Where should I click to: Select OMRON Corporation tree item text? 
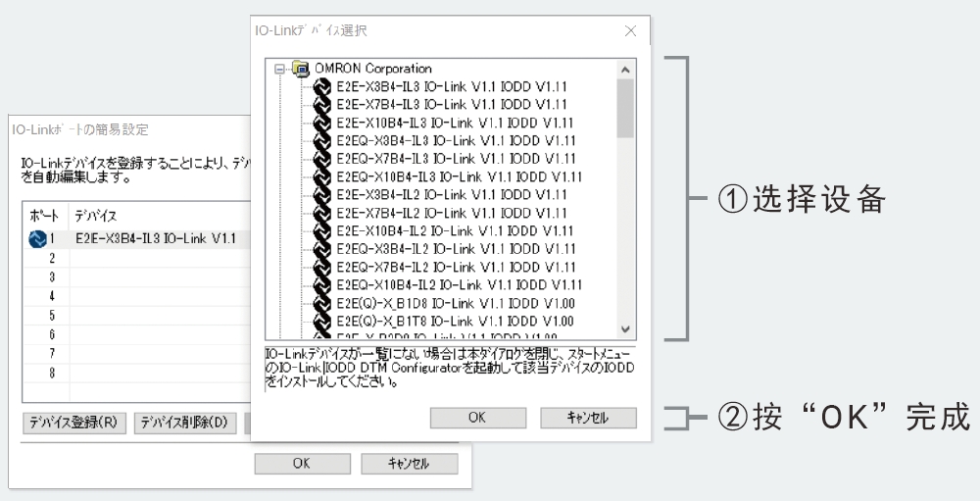[373, 69]
